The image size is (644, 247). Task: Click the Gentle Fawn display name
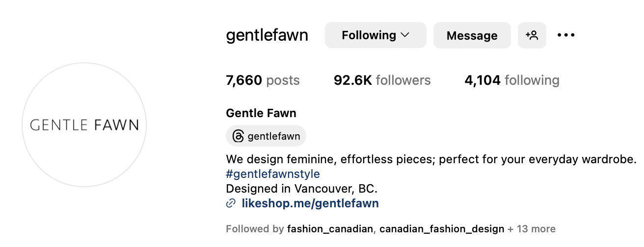[261, 113]
